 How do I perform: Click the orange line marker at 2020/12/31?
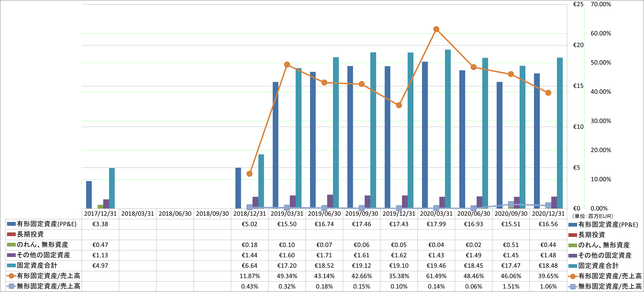(548, 93)
